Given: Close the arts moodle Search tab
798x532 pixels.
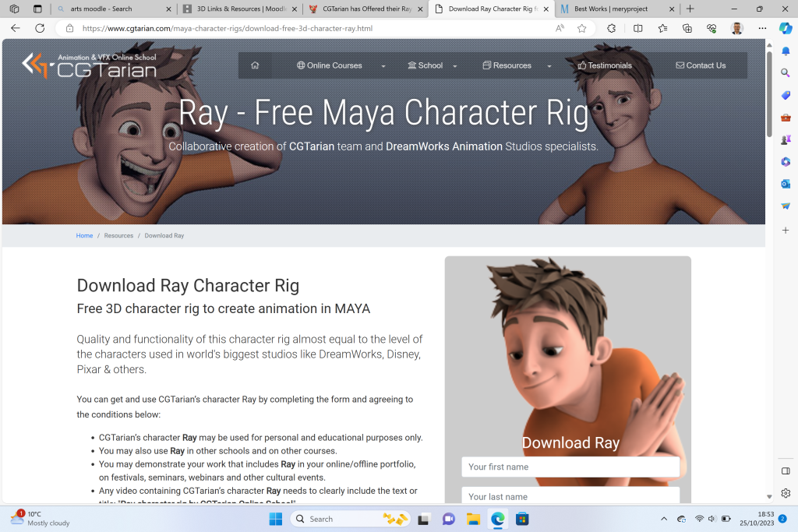Looking at the screenshot, I should (169, 9).
